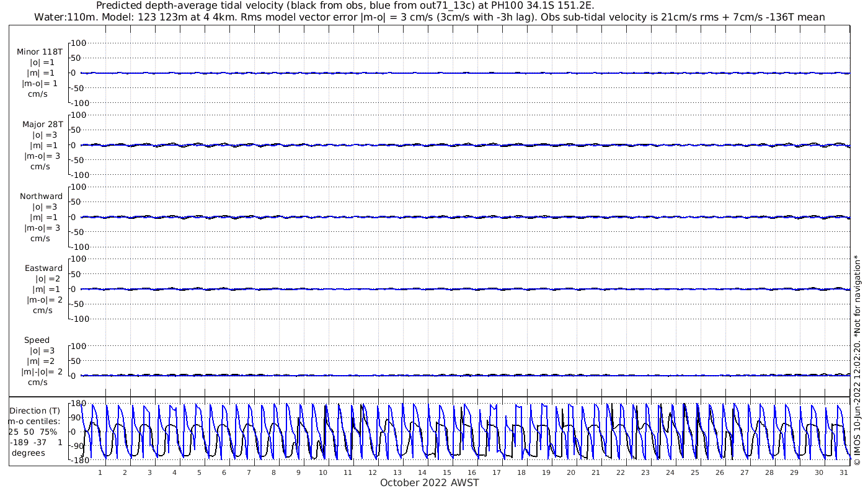Viewport: 868px width, 496px height.
Task: Click the '|m-o|= 1' value under Minor 118T
Action: (40, 84)
